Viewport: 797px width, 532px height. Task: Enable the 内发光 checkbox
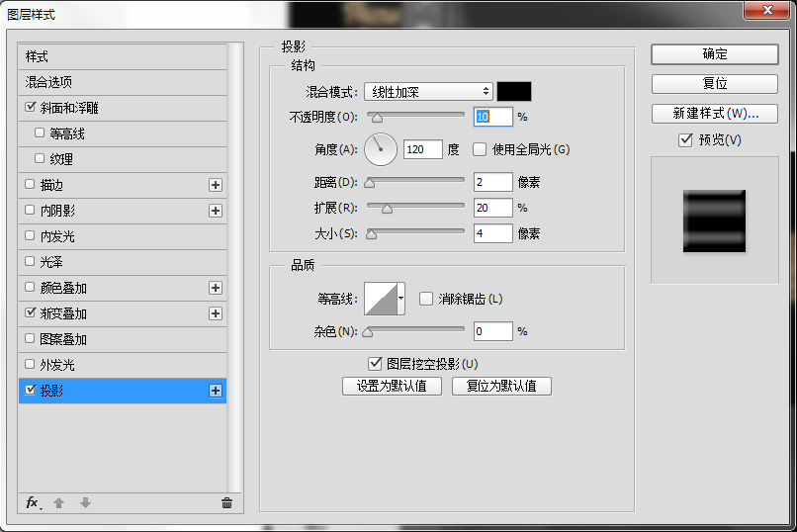coord(30,235)
